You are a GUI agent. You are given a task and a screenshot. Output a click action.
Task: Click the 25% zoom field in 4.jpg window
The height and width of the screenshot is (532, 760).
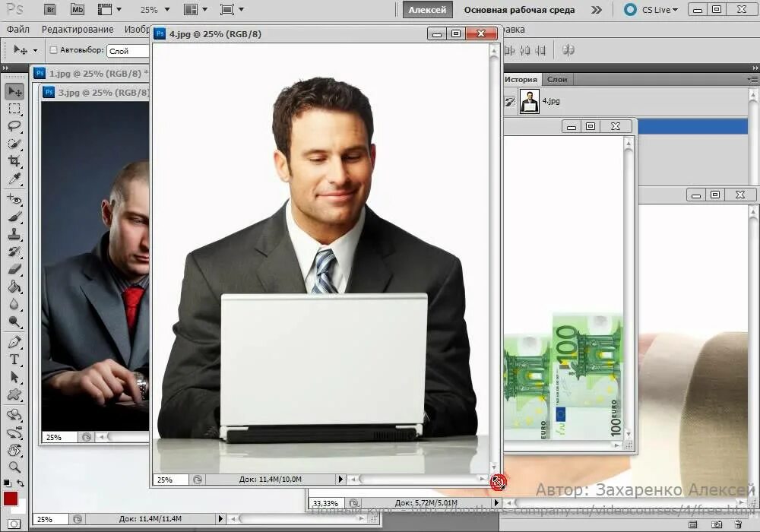point(170,480)
